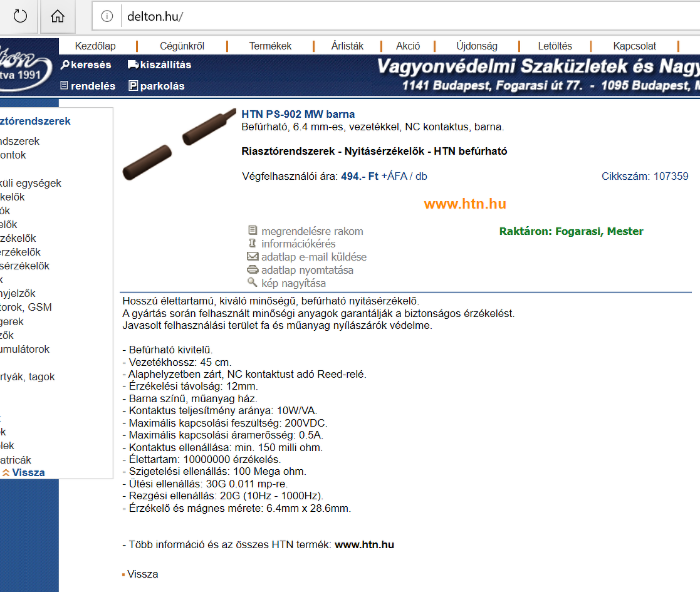Open the HTN PS-902 MW barna title
Viewport: 700px width, 592px height.
[x=298, y=114]
